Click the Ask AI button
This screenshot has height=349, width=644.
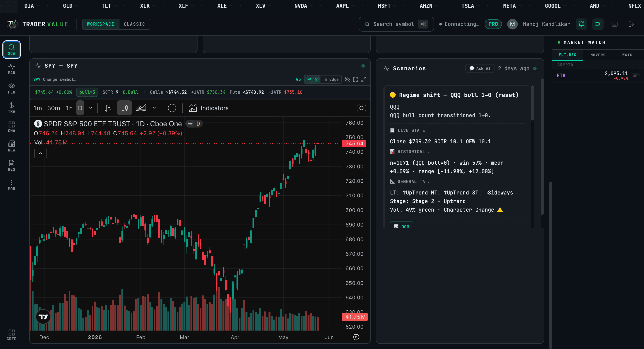pyautogui.click(x=480, y=68)
